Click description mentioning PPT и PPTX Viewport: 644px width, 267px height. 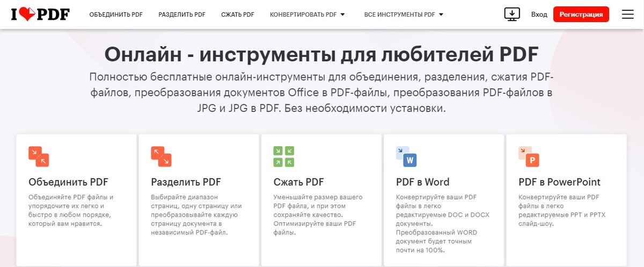562,210
